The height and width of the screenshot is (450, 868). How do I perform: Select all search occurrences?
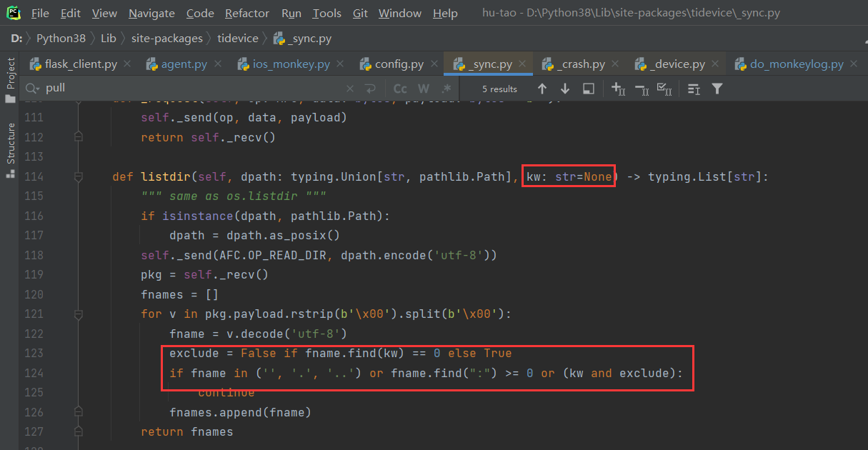664,89
